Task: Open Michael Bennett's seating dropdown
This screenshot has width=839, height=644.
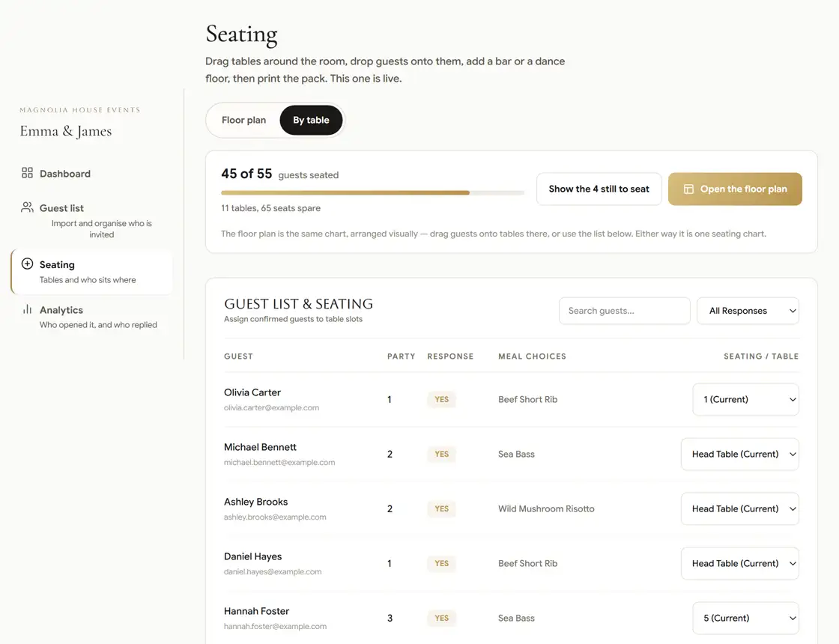Action: point(739,454)
